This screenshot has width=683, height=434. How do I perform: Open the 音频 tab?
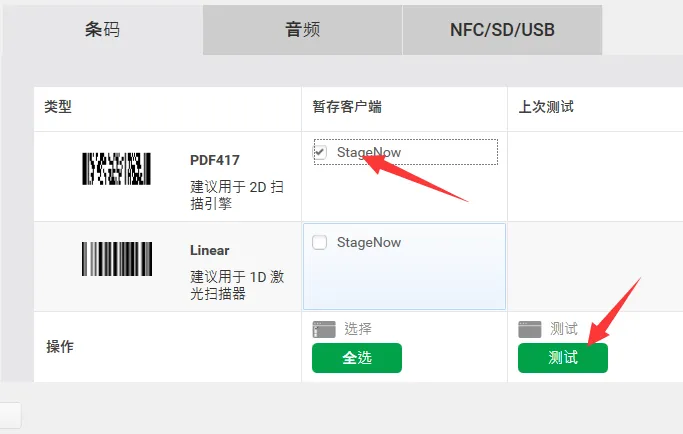(302, 29)
